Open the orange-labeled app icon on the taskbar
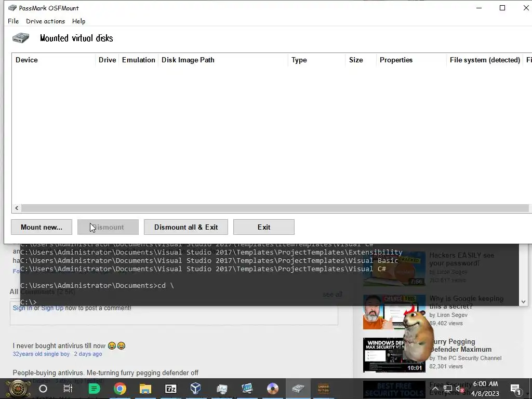This screenshot has width=532, height=399. (324, 389)
